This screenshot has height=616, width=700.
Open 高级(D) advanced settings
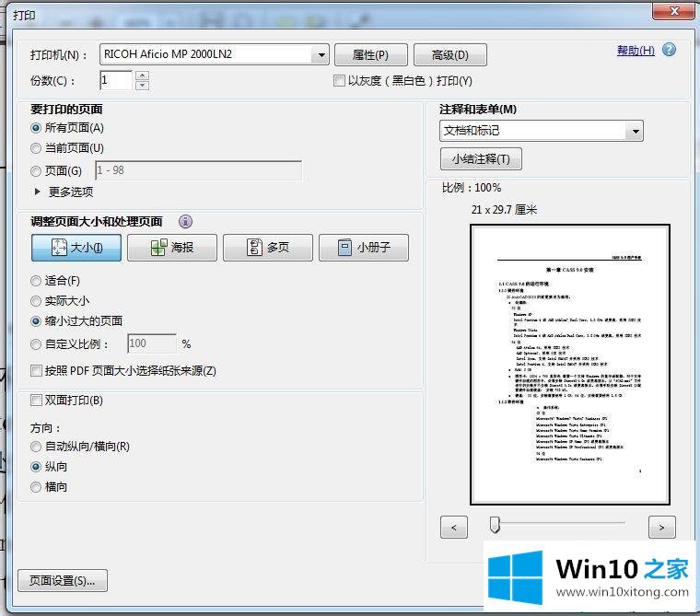450,55
